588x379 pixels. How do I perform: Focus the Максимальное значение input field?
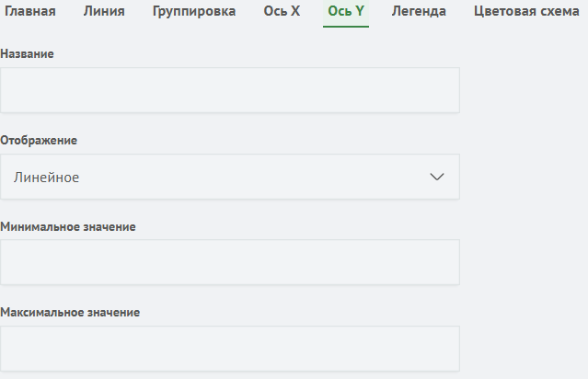tap(230, 349)
